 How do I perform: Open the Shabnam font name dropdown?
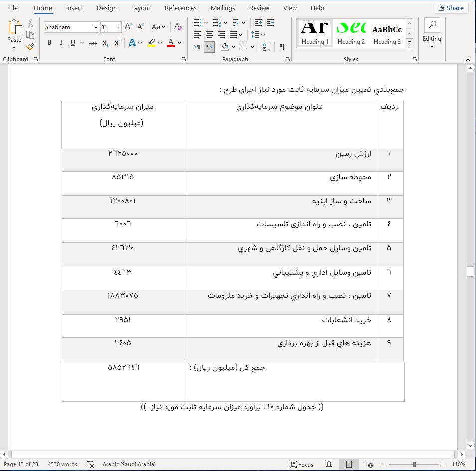click(95, 27)
